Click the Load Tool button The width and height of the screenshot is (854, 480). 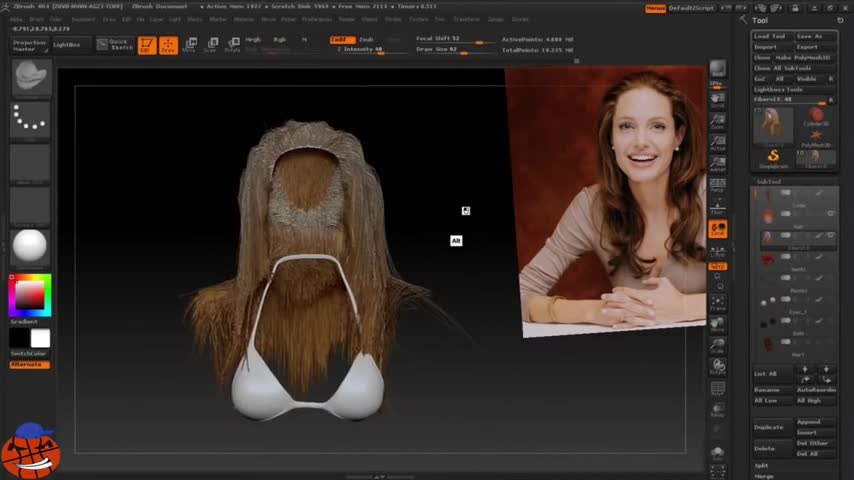click(x=772, y=36)
